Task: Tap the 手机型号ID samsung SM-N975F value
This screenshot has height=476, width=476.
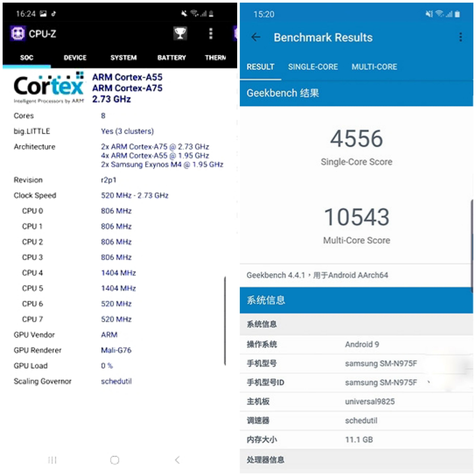Action: pyautogui.click(x=381, y=382)
